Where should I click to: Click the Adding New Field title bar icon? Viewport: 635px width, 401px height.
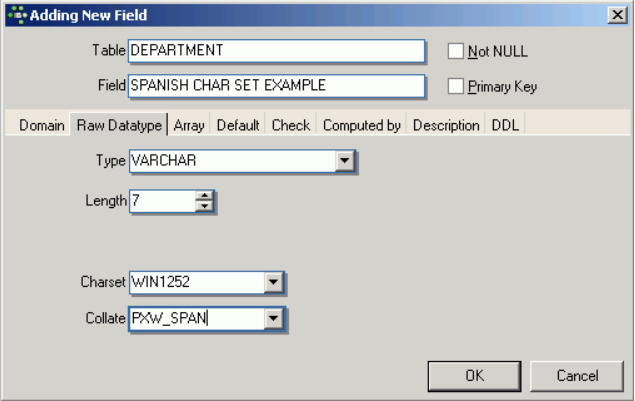[x=17, y=15]
